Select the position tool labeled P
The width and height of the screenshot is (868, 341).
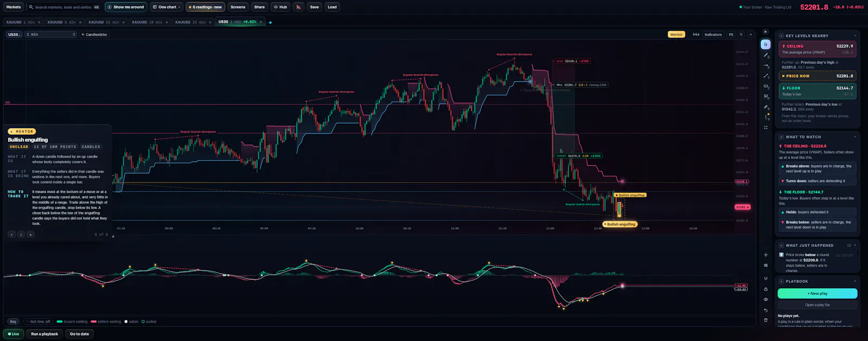click(x=765, y=96)
